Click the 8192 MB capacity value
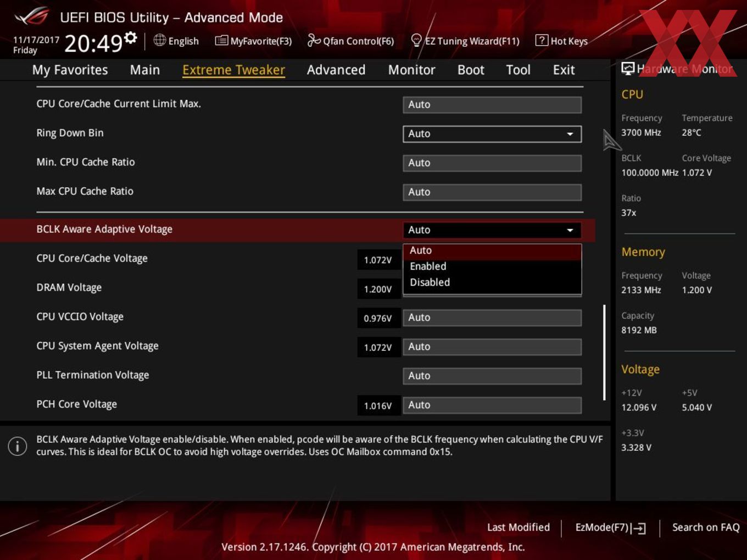747x560 pixels. (639, 330)
